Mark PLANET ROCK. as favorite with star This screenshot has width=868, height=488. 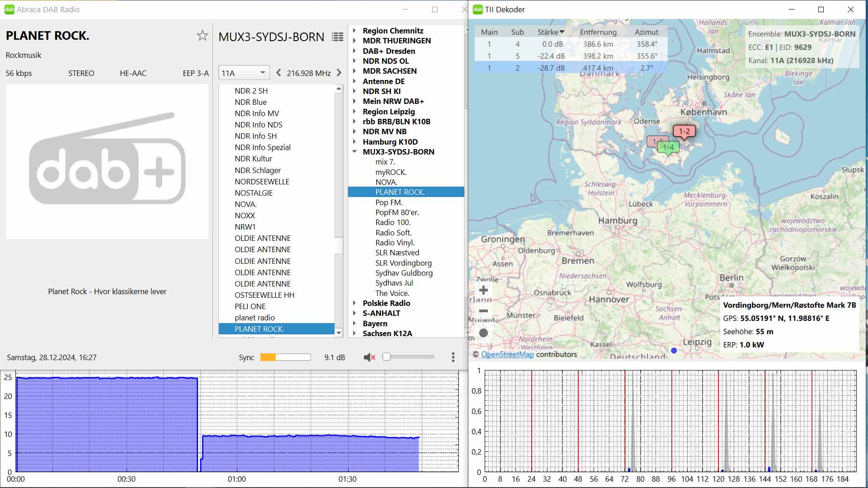click(202, 36)
